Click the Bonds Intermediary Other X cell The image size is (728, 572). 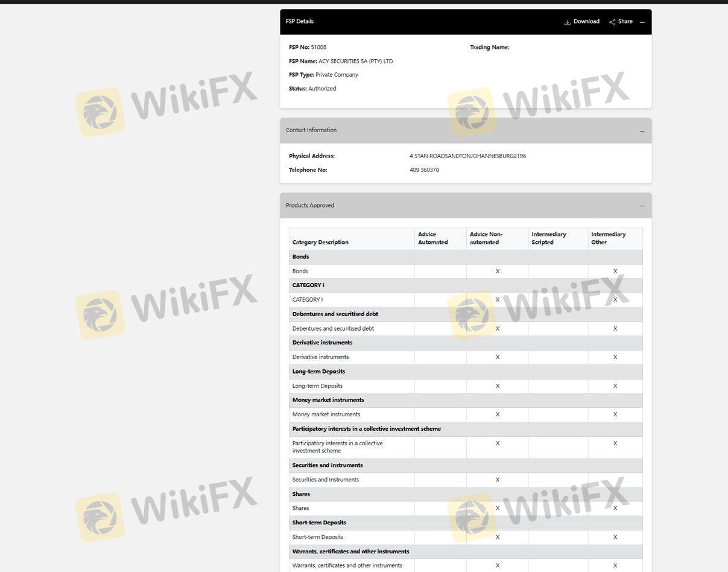(x=615, y=272)
